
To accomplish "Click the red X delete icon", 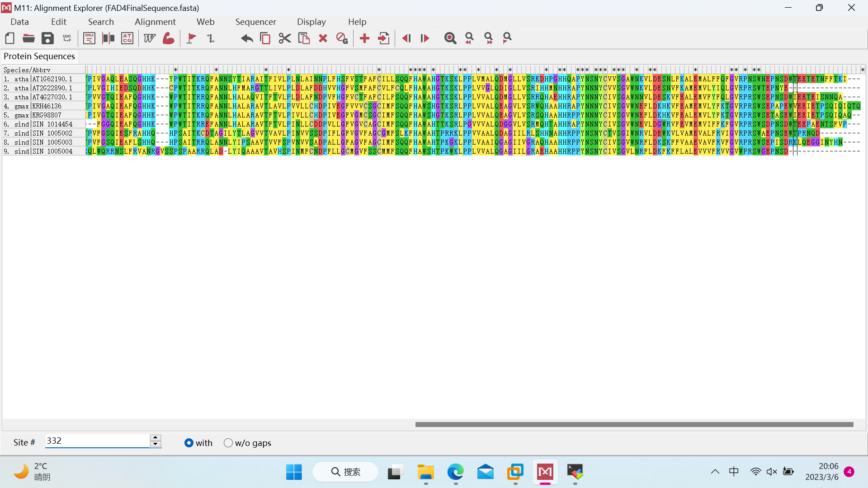I will tap(323, 38).
